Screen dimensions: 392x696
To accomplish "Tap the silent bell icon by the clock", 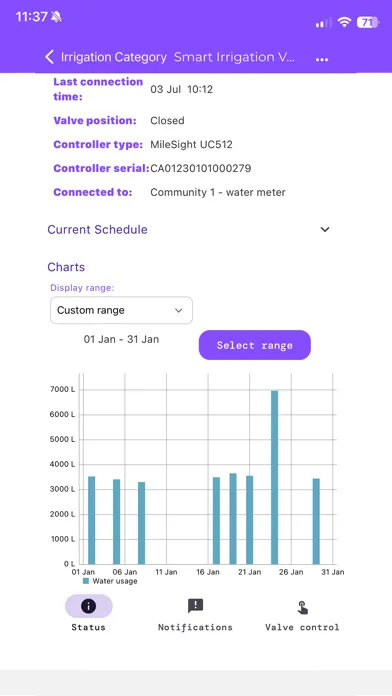I will 56,17.
